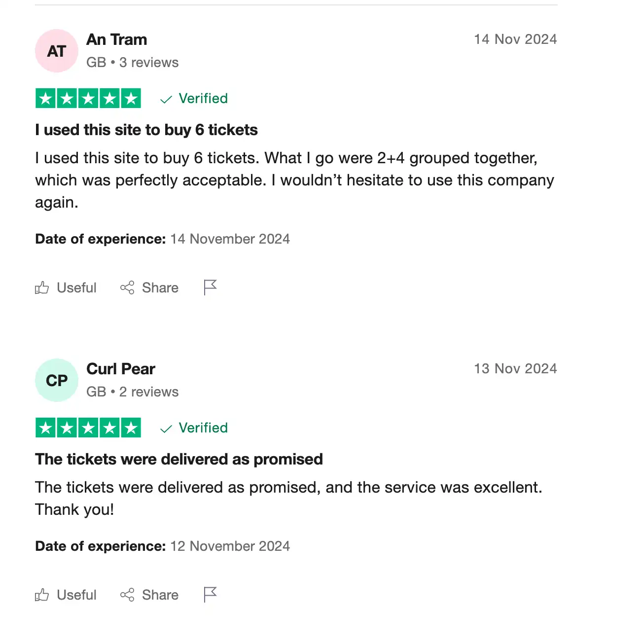The height and width of the screenshot is (644, 644).
Task: Click An Tram's '3 reviews' link
Action: pyautogui.click(x=149, y=62)
